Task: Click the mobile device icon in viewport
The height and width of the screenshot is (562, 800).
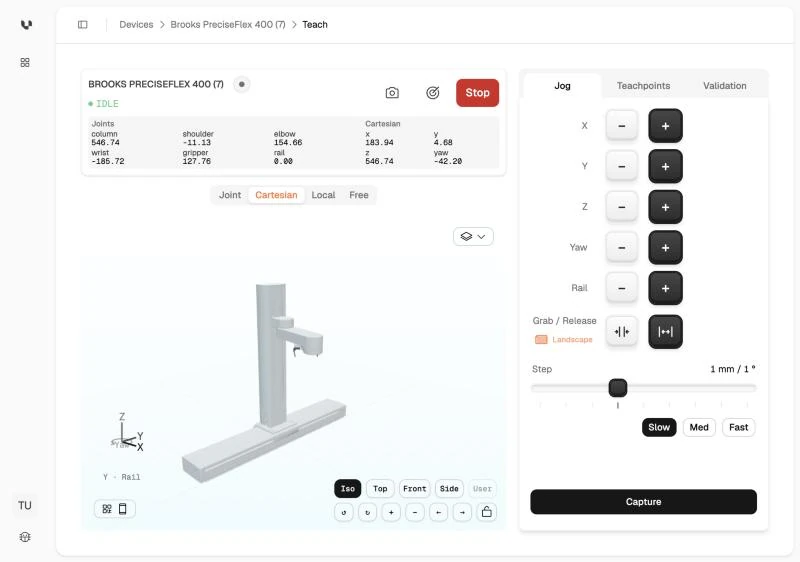Action: pos(122,508)
